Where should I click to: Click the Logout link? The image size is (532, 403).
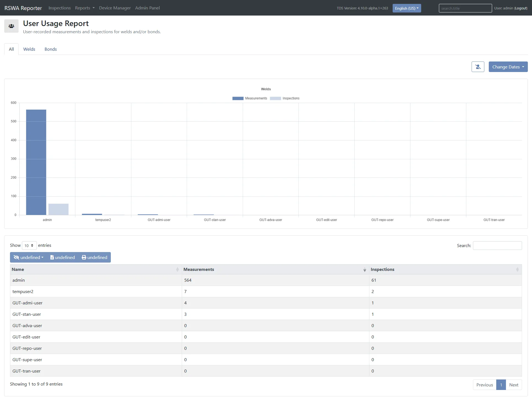(521, 8)
